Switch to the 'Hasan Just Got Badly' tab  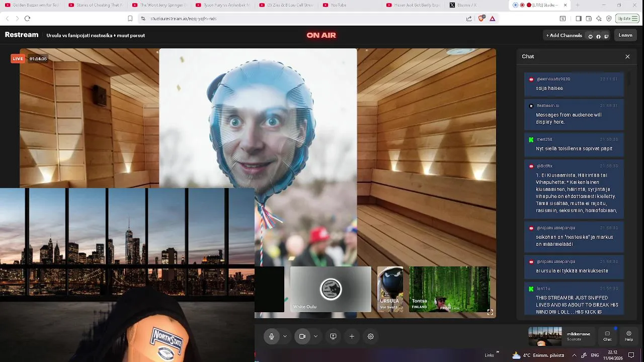[x=414, y=5]
